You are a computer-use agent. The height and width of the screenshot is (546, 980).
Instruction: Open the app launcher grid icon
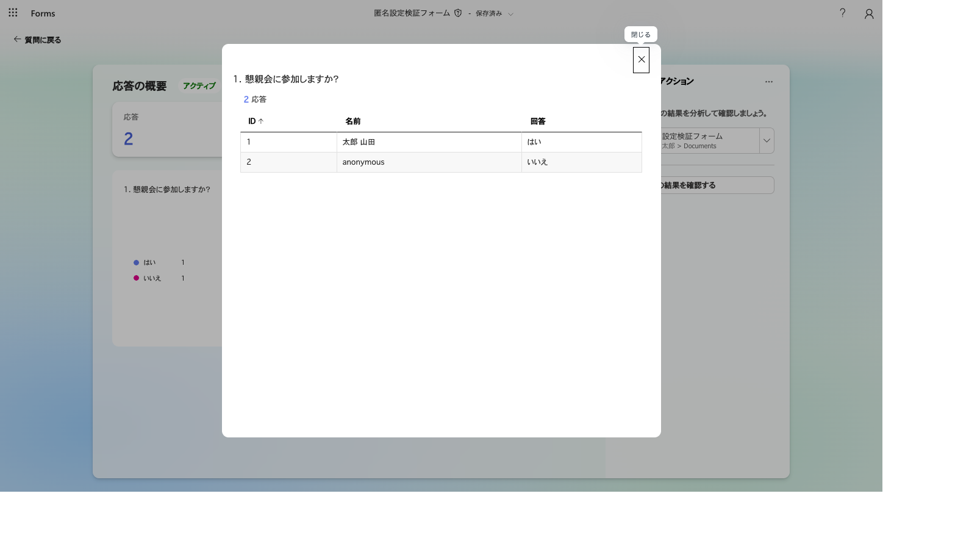[x=13, y=12]
